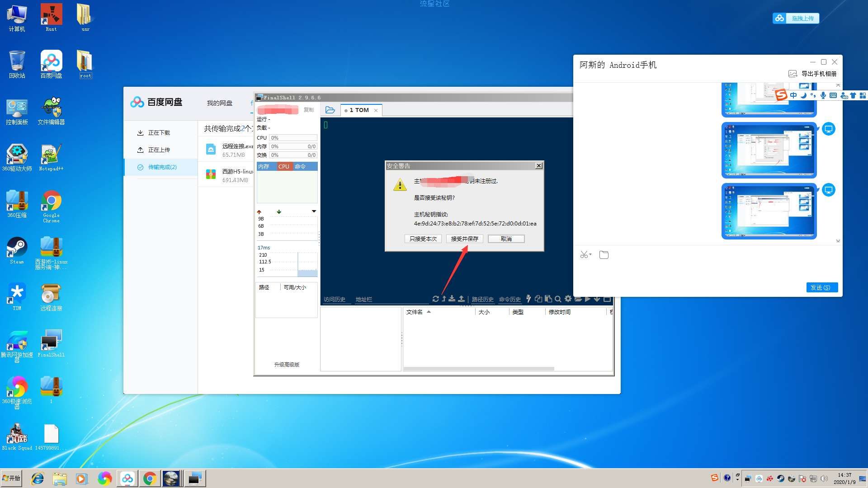Click the search magnifier in terminal toolbar
The width and height of the screenshot is (868, 488).
558,299
